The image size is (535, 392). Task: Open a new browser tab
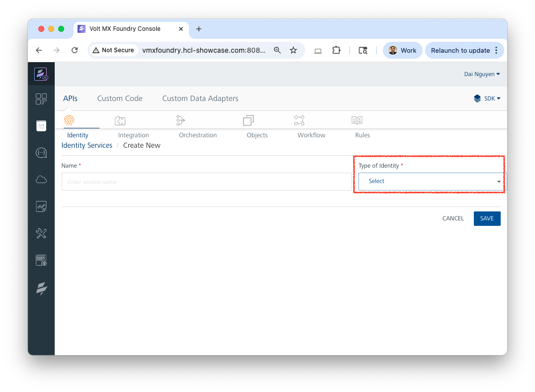click(199, 29)
